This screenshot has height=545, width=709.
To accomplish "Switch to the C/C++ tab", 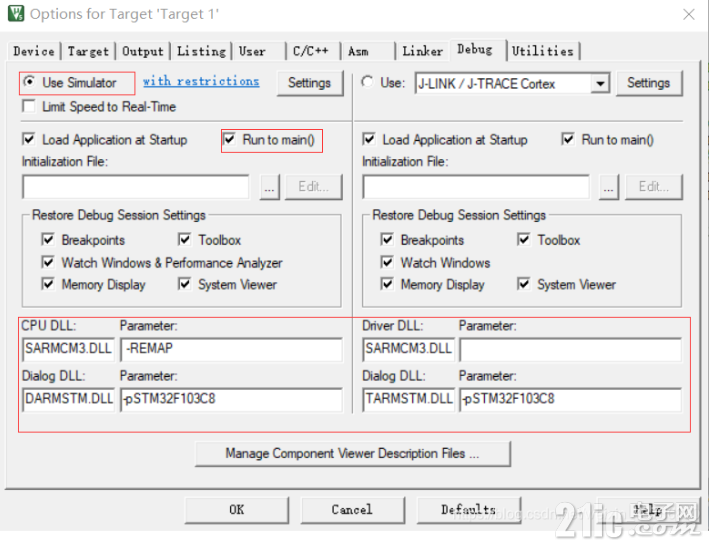I will pyautogui.click(x=311, y=51).
